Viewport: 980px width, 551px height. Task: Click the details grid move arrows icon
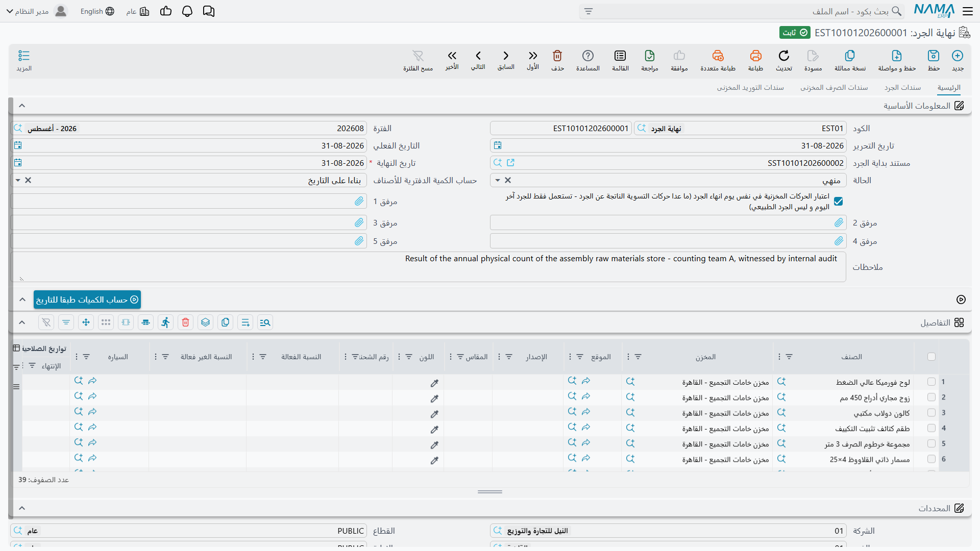pos(86,322)
